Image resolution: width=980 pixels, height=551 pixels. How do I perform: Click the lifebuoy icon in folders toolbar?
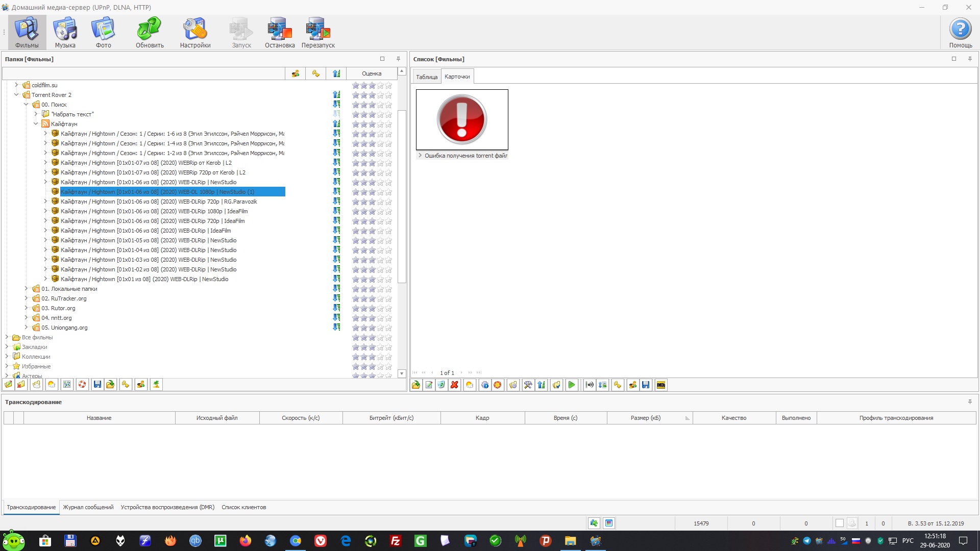82,385
